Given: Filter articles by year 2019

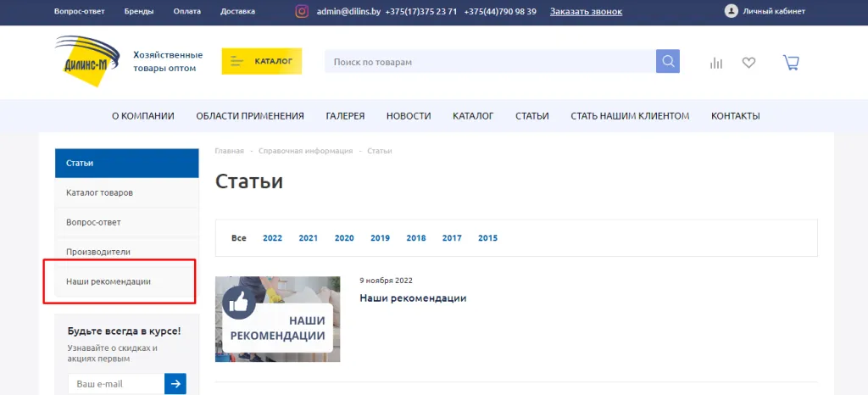Looking at the screenshot, I should pos(380,238).
